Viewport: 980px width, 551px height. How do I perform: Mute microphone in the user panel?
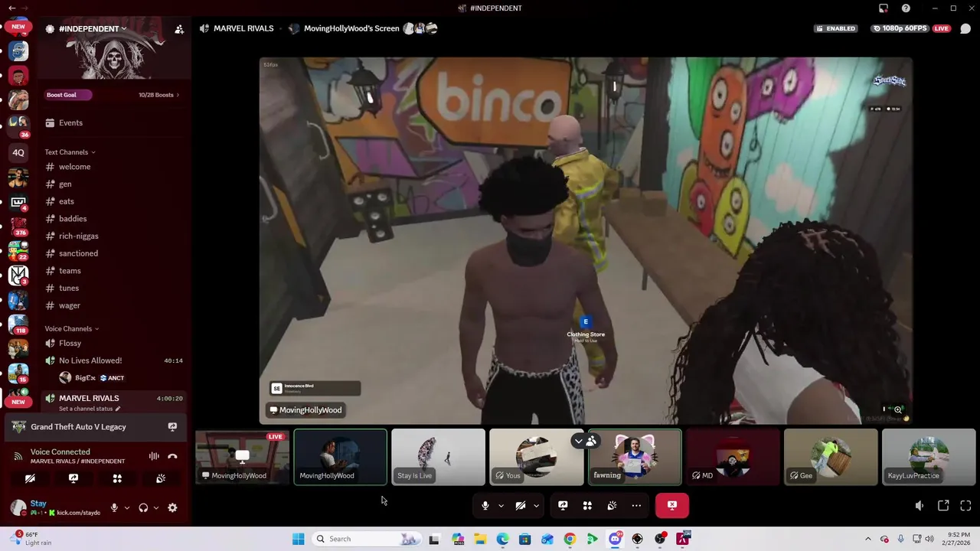pyautogui.click(x=114, y=507)
